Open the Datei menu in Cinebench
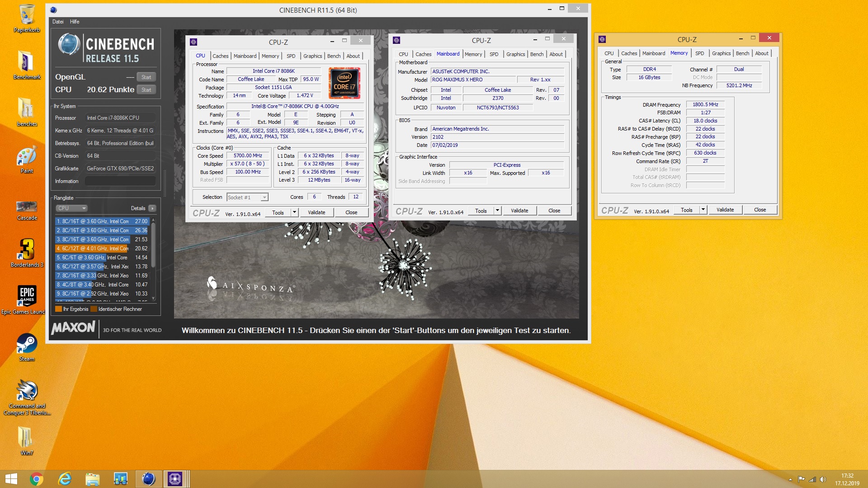 pyautogui.click(x=58, y=22)
